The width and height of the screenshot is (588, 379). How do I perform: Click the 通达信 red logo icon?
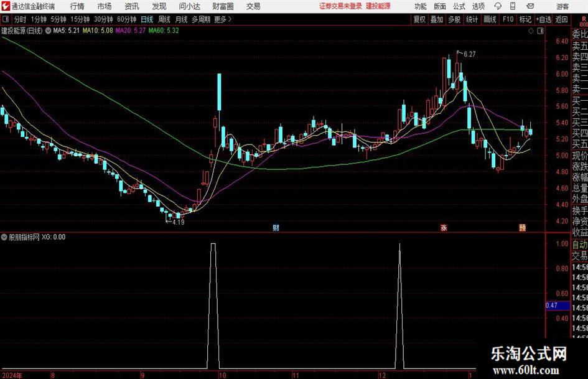(6, 6)
